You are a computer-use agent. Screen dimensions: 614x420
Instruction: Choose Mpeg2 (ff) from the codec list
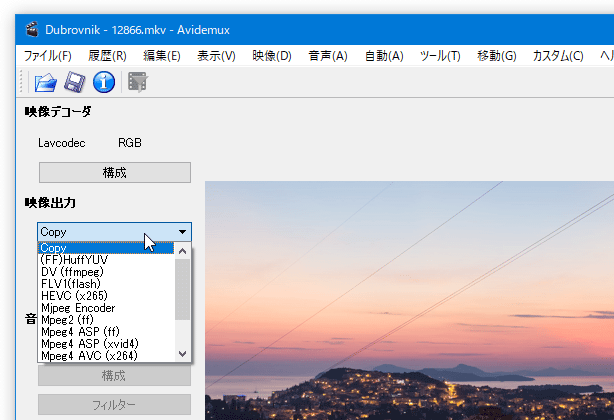(106, 320)
